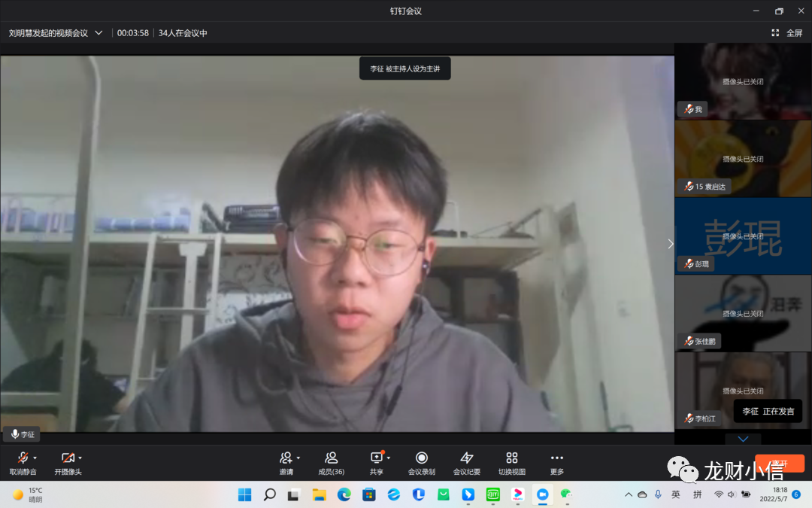Screen dimensions: 812x508
Task: Select the 彭琨 participant thumbnail
Action: tap(743, 236)
